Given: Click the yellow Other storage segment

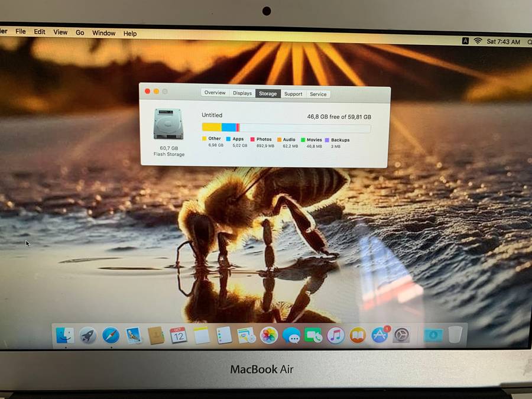Looking at the screenshot, I should [x=211, y=127].
